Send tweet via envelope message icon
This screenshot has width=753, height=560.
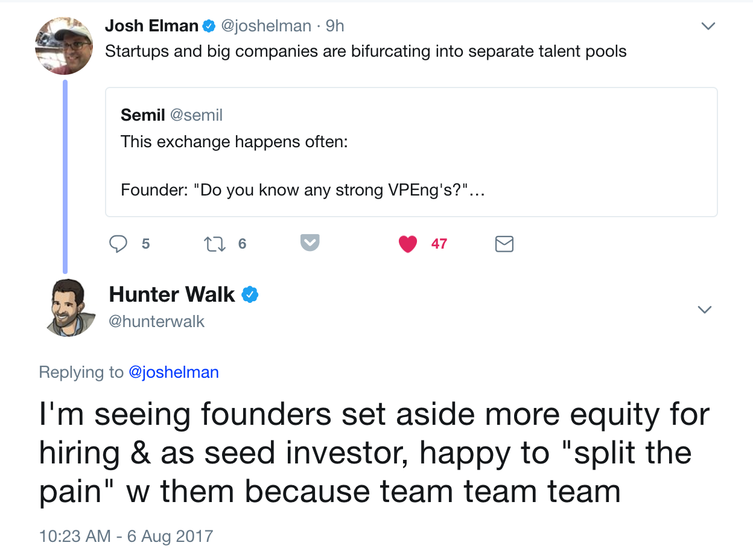504,244
